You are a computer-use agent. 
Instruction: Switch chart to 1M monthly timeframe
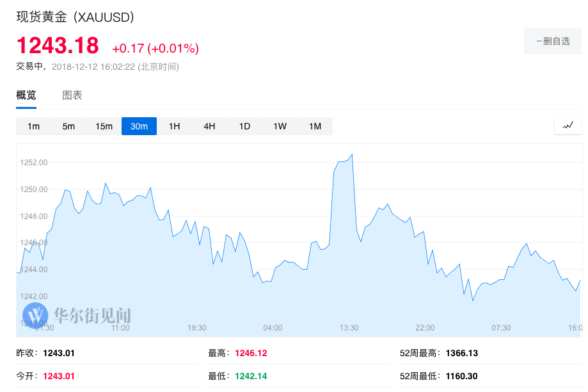(315, 126)
